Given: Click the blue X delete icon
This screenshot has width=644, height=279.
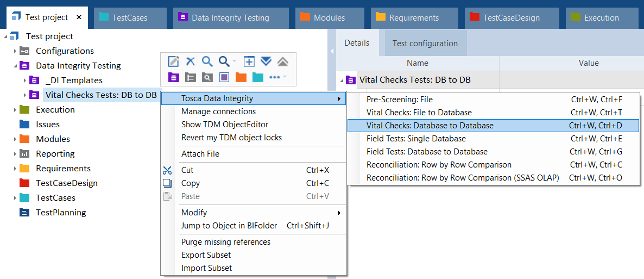Looking at the screenshot, I should [x=191, y=61].
